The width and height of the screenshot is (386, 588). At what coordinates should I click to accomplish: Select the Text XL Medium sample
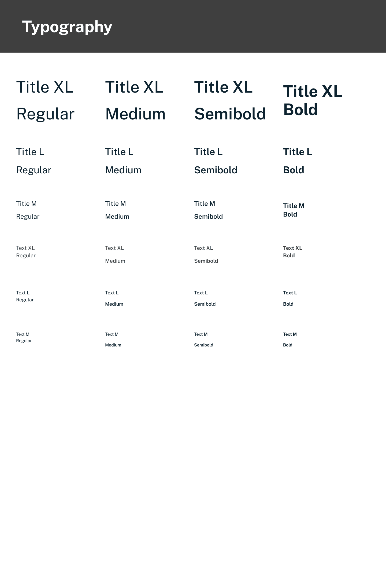tap(115, 254)
